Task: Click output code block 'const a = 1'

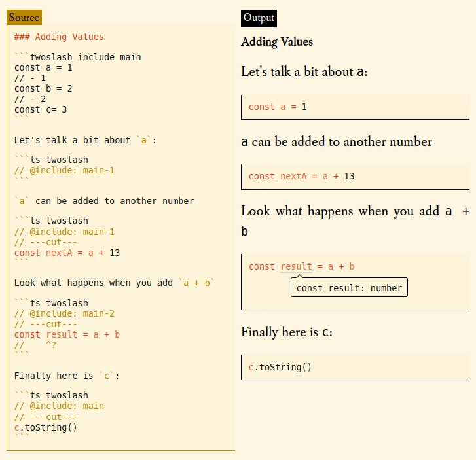Action: (355, 107)
